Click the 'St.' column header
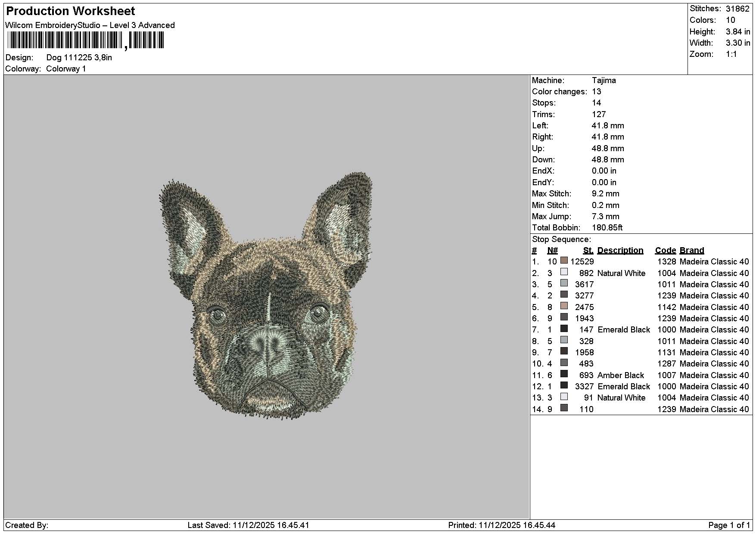756x534 pixels. (x=588, y=251)
